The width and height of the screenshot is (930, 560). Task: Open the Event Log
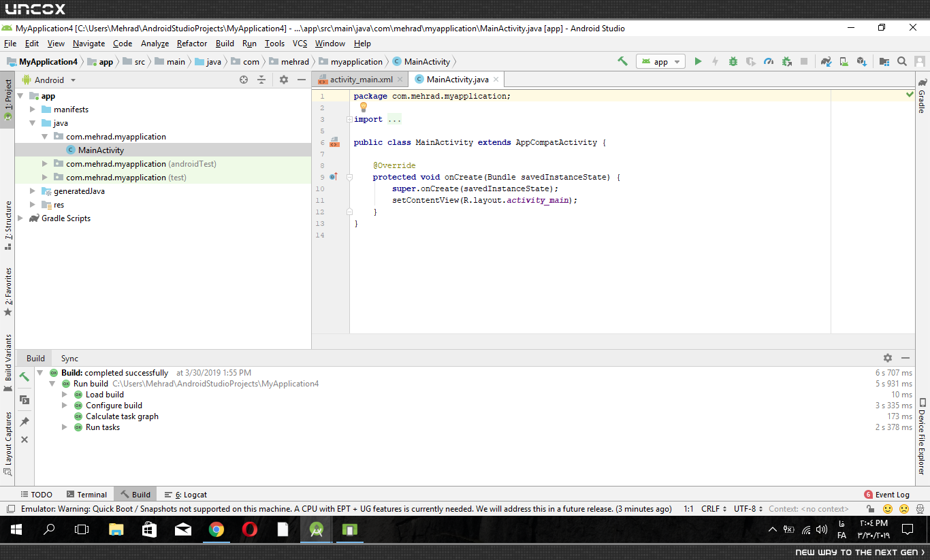coord(886,495)
